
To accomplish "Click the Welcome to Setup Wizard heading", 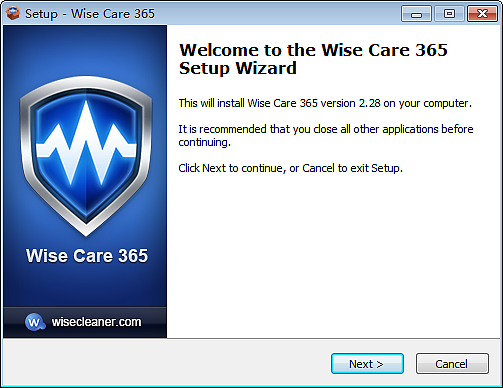I will click(x=313, y=59).
